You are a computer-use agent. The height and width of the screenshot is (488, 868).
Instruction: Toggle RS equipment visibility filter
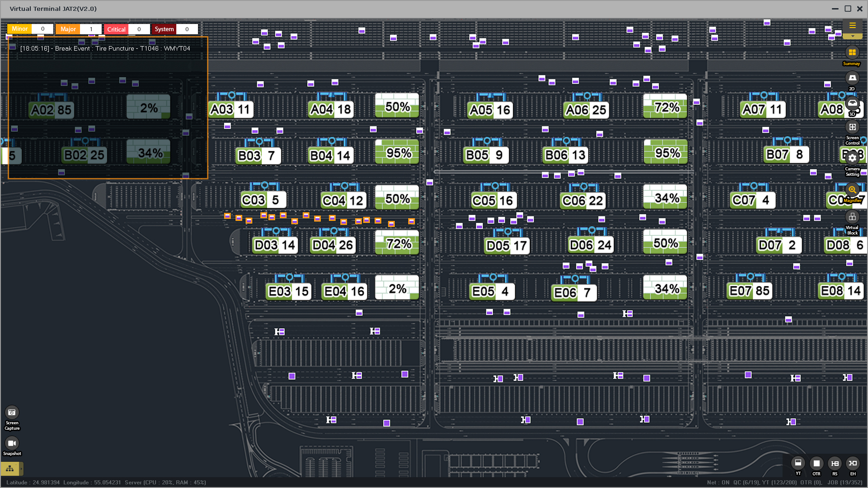coord(835,463)
